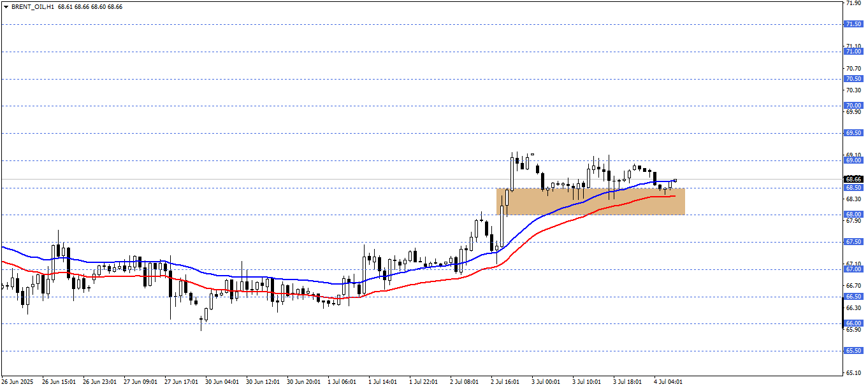The image size is (868, 389).
Task: Click the 70.30 price scale value
Action: 854,90
